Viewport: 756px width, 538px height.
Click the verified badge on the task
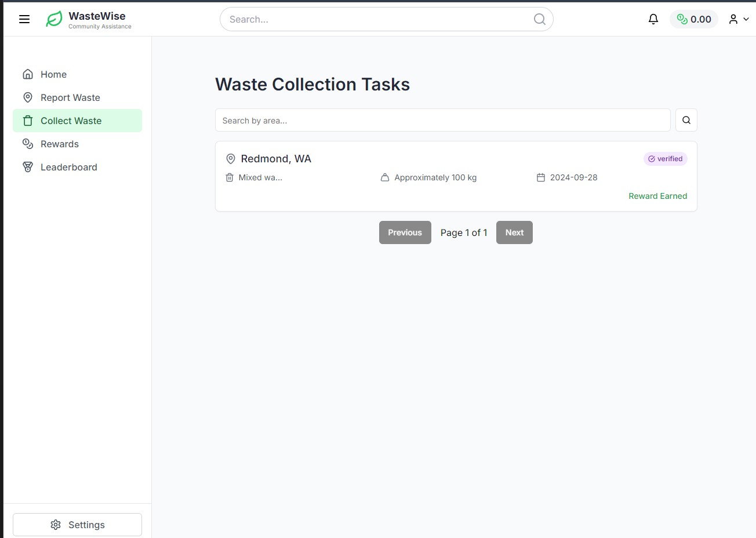pos(665,158)
